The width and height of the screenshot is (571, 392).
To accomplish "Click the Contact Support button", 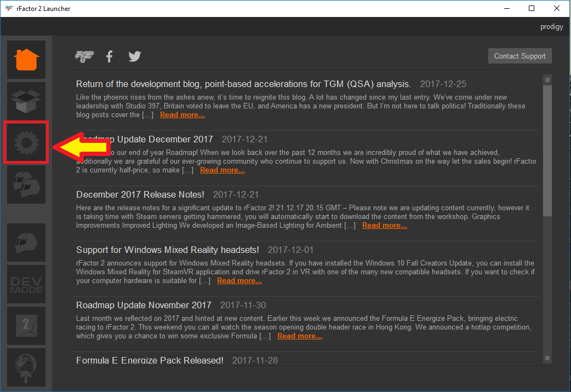I will [x=519, y=56].
